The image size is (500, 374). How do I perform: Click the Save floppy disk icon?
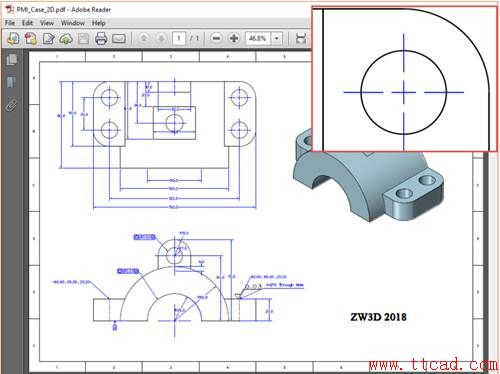83,39
